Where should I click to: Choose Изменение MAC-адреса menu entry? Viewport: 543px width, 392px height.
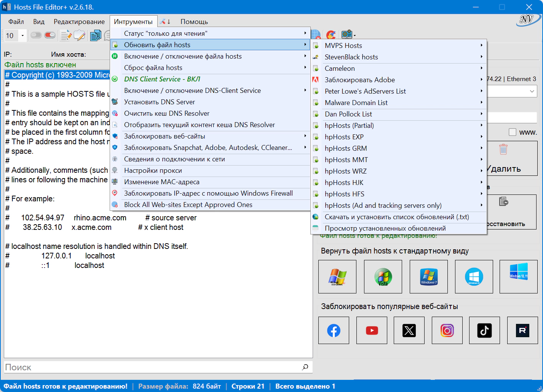pos(210,182)
